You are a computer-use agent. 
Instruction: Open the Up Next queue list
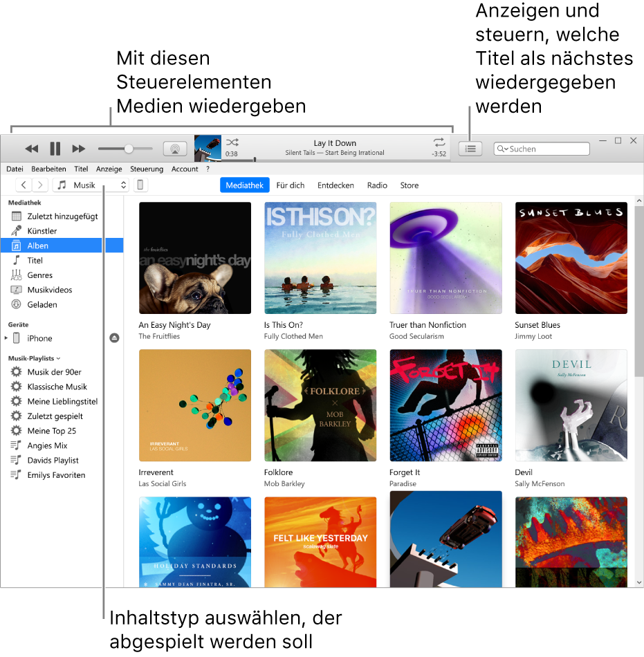470,149
